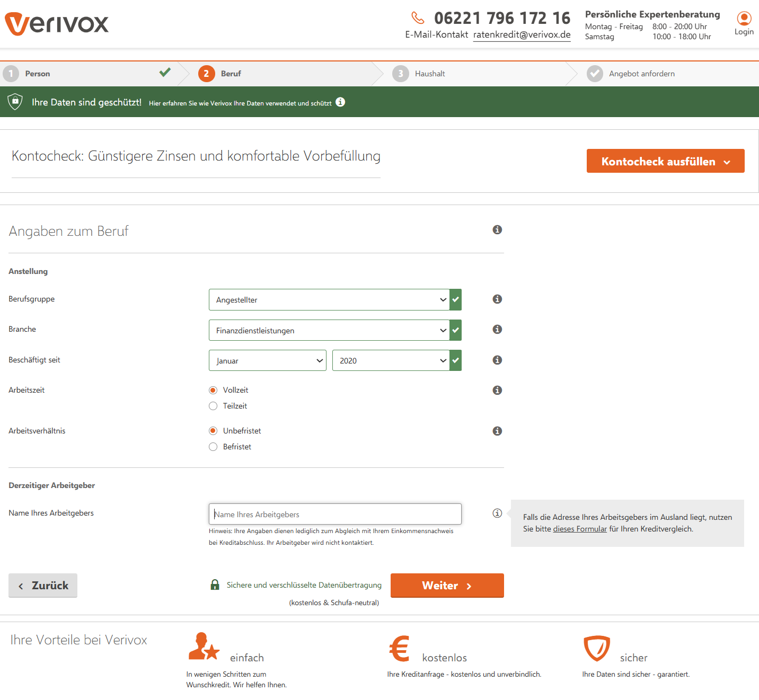759x700 pixels.
Task: Go to Haushalt step tab
Action: tap(429, 74)
